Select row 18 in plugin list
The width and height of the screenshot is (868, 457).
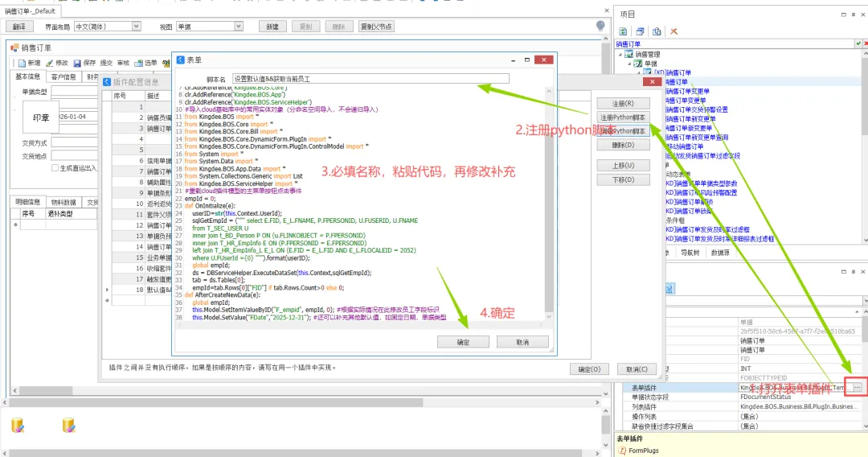(141, 290)
